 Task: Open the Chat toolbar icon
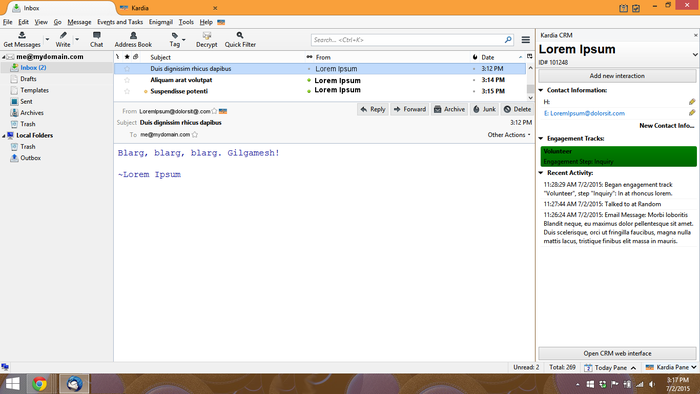click(96, 35)
